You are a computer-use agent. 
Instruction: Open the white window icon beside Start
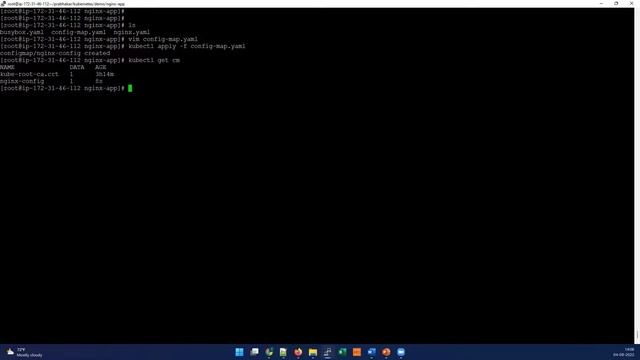coord(254,352)
